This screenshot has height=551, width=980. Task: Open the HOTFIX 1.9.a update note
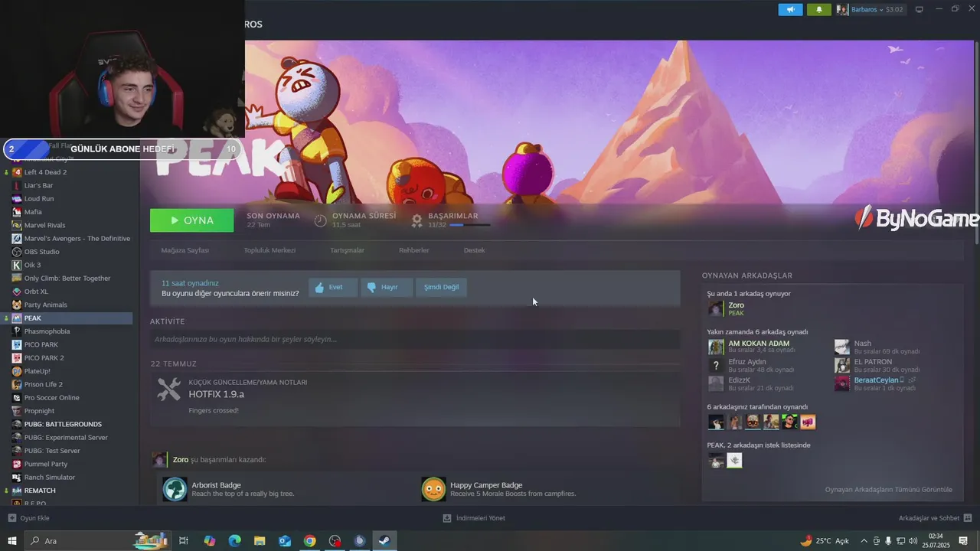(x=217, y=394)
